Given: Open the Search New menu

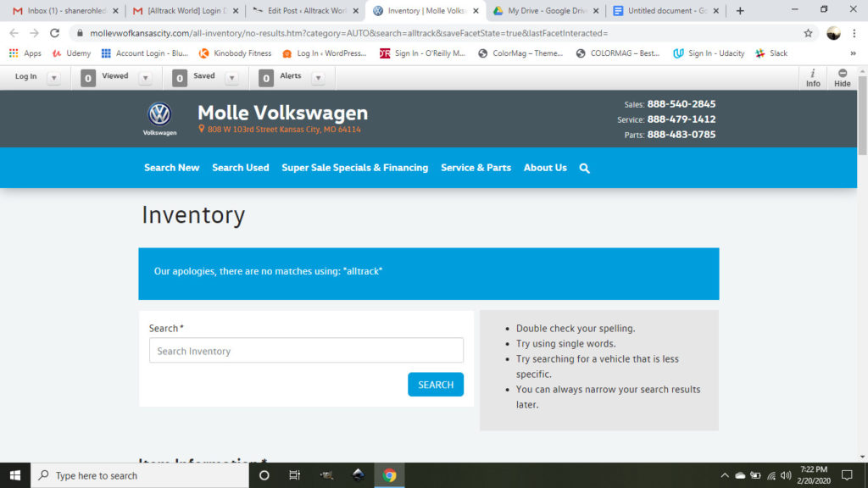Looking at the screenshot, I should point(171,168).
